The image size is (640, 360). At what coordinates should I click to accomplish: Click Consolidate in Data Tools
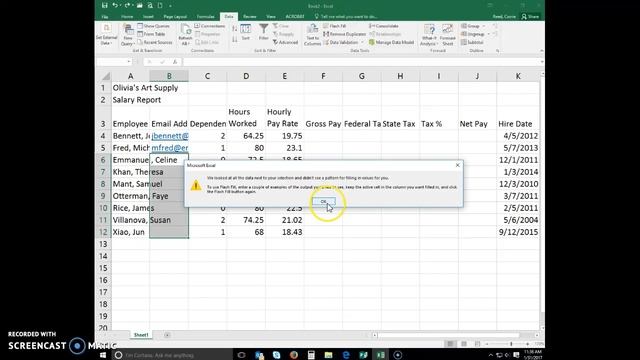(384, 26)
